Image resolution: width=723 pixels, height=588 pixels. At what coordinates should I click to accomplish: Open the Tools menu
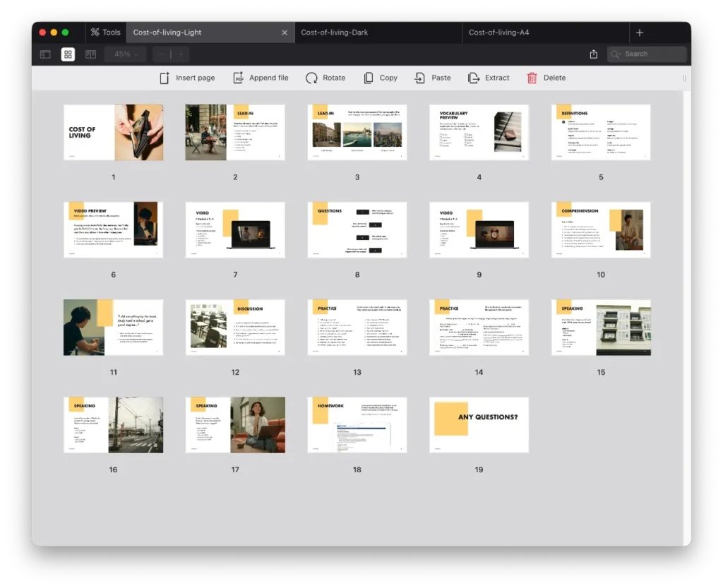coord(105,32)
